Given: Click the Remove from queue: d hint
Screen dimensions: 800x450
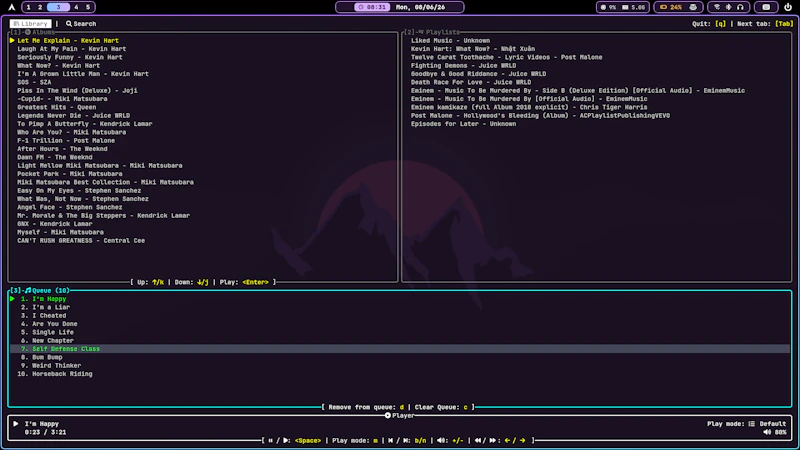Looking at the screenshot, I should click(x=366, y=407).
